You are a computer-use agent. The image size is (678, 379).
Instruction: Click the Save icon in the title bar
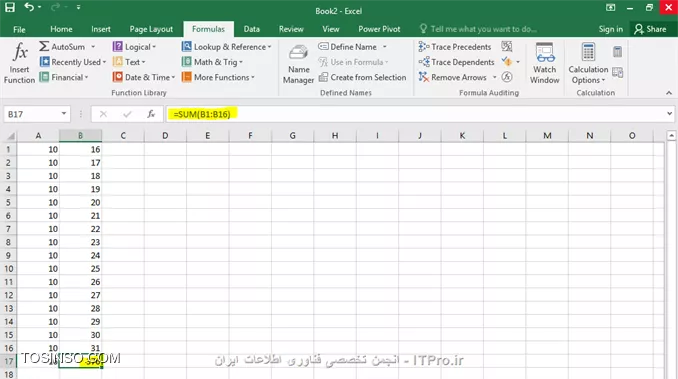pyautogui.click(x=10, y=7)
